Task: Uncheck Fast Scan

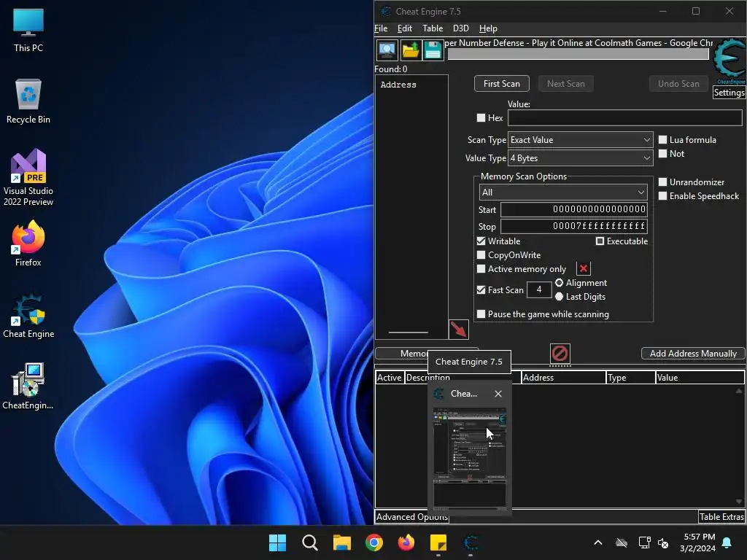Action: click(x=481, y=289)
